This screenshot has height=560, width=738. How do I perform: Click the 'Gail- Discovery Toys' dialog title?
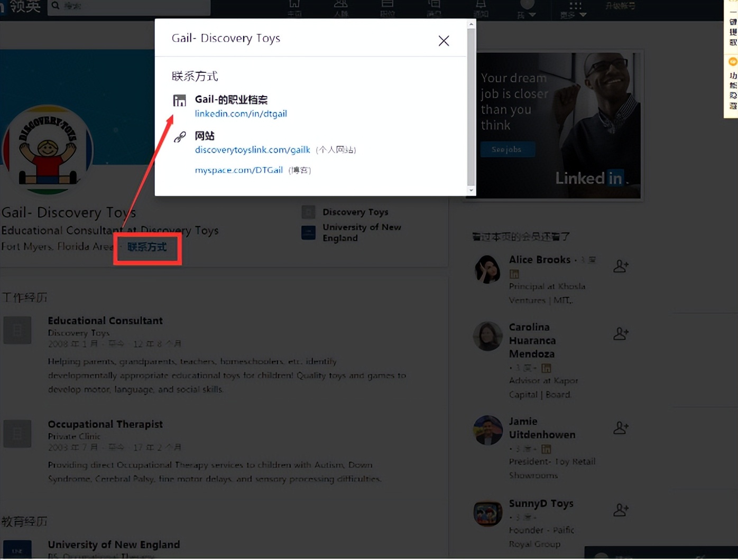pyautogui.click(x=226, y=38)
